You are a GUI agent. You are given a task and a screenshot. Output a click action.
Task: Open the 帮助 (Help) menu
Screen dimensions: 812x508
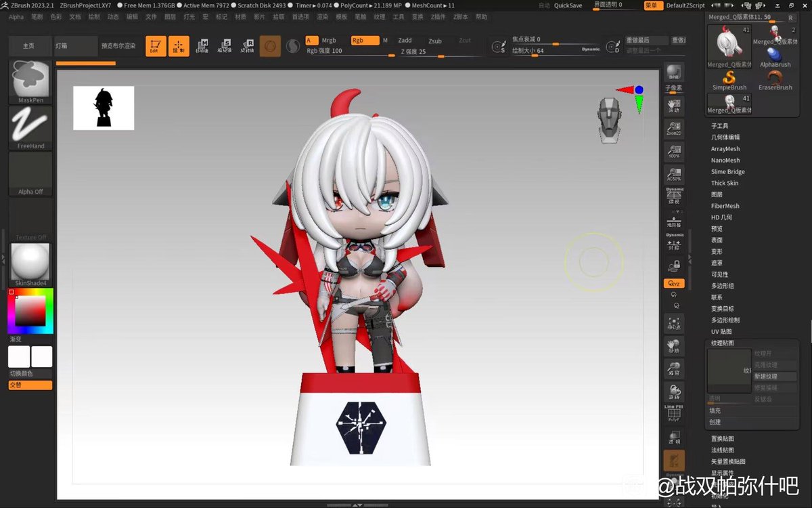coord(481,16)
